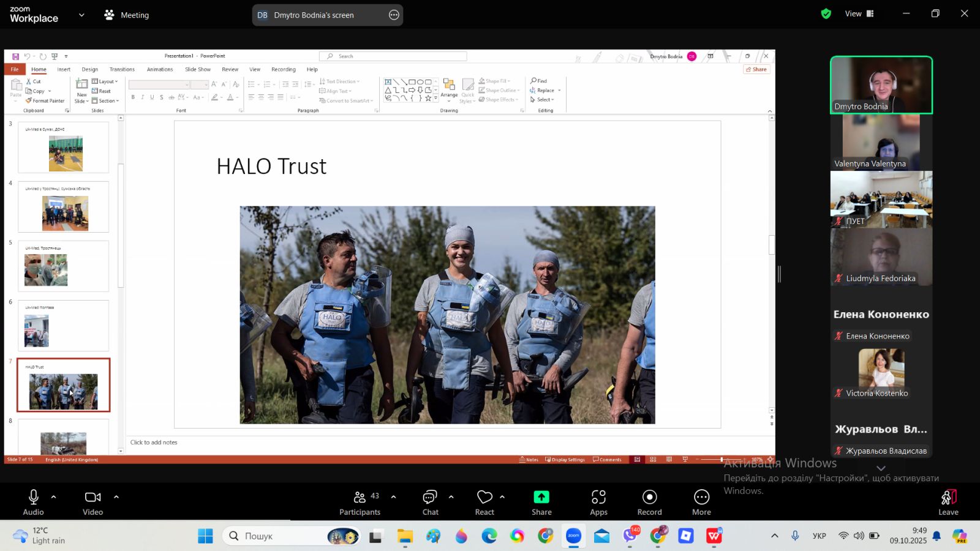Screen dimensions: 980x551
Task: Click the green Share screen icon
Action: point(541,497)
